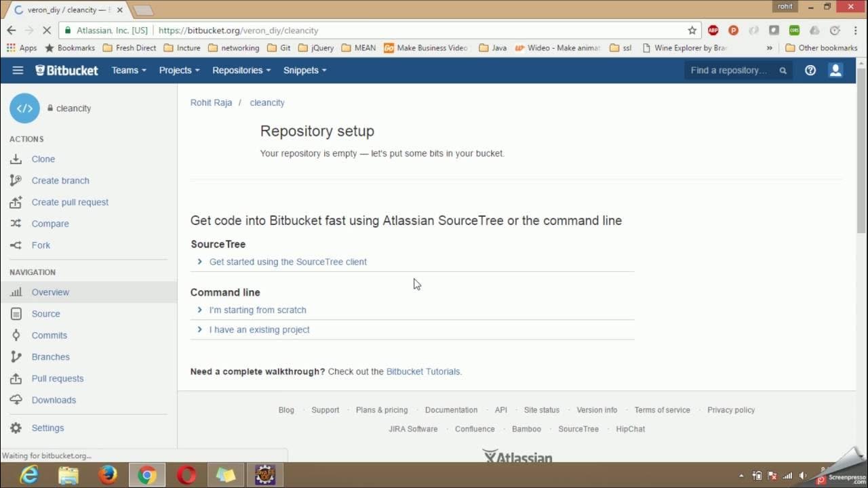Click the Compare shuffle icon

point(16,224)
